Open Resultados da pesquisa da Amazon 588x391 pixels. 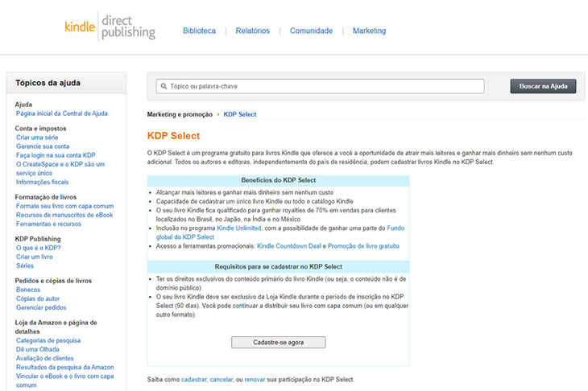click(x=65, y=368)
